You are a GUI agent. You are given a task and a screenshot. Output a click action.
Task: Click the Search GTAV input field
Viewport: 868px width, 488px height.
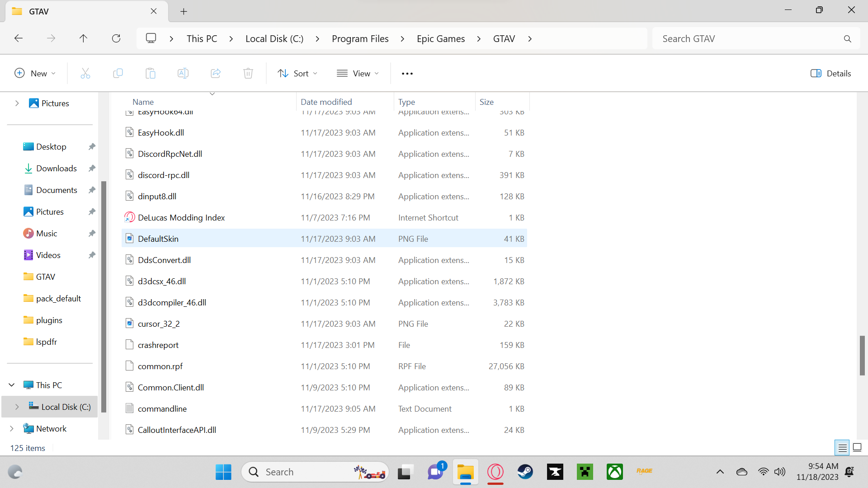748,39
